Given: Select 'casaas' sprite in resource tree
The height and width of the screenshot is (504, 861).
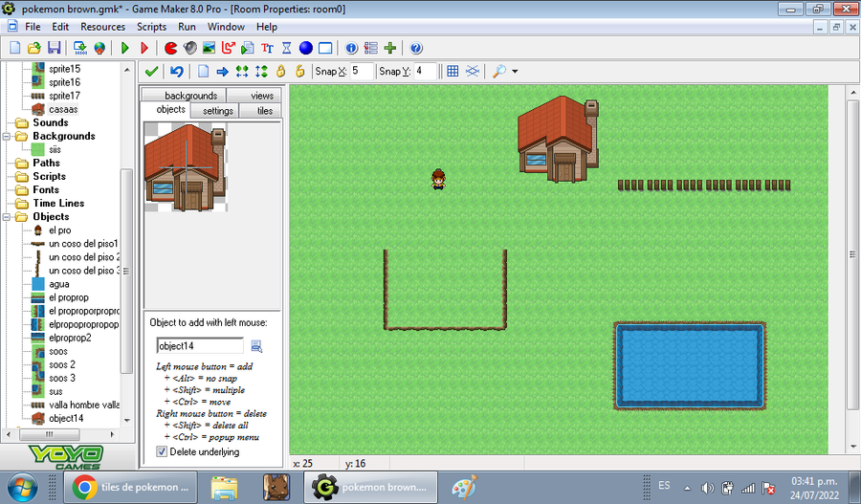Looking at the screenshot, I should coord(63,109).
